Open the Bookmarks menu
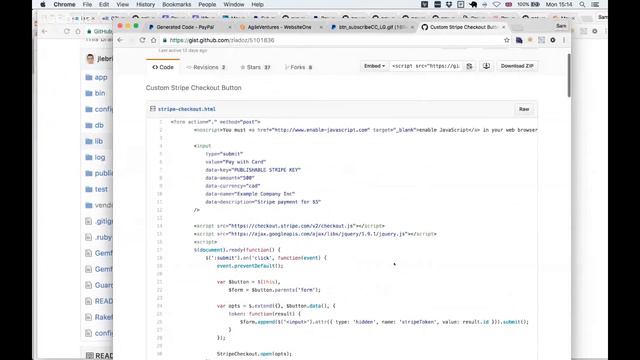This screenshot has width=640, height=360. [x=176, y=4]
